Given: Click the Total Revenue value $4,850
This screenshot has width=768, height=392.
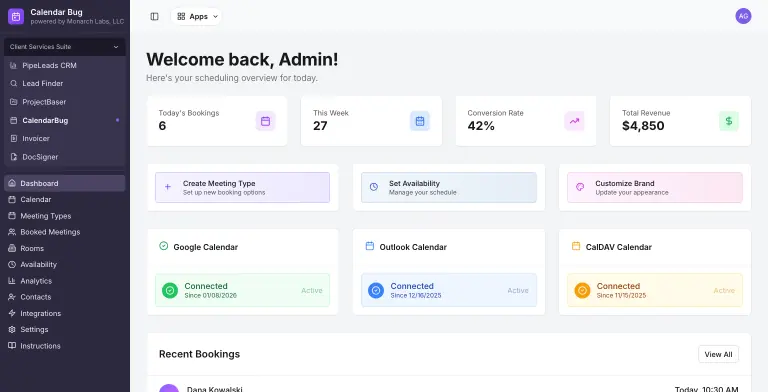Looking at the screenshot, I should (x=643, y=126).
